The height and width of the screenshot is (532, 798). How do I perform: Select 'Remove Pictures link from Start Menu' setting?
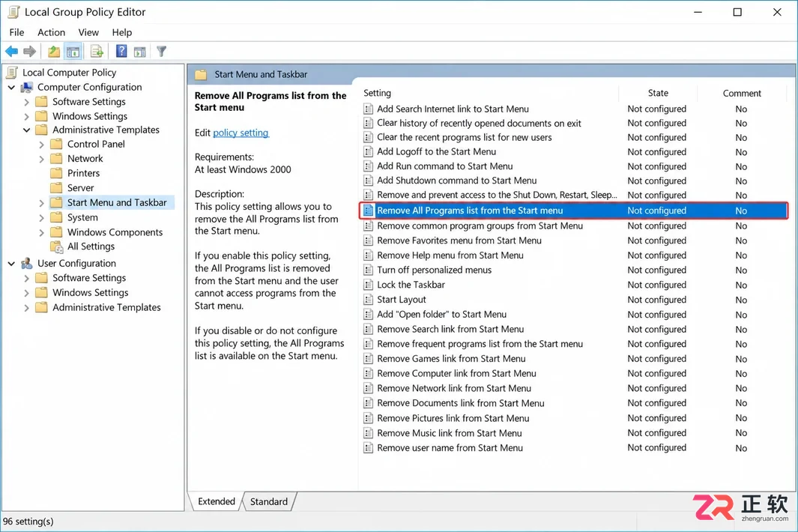(453, 418)
